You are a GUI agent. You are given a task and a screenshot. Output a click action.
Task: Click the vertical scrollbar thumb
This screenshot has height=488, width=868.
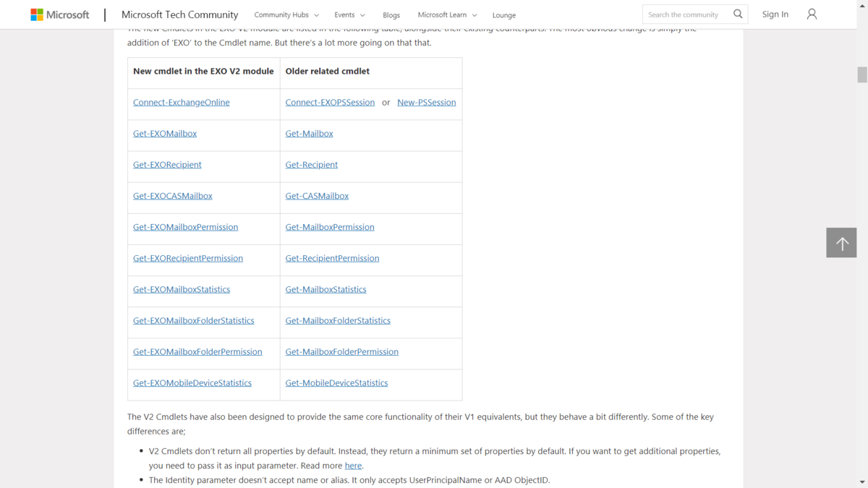pos(862,74)
